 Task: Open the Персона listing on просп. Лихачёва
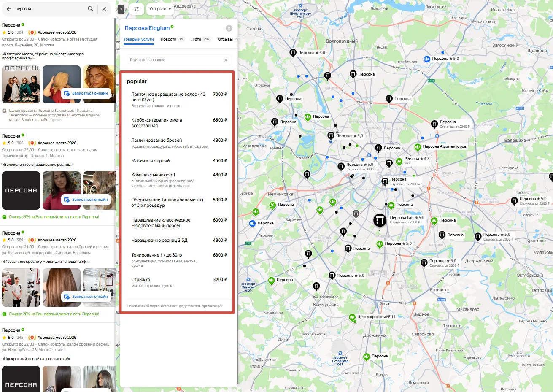(11, 25)
